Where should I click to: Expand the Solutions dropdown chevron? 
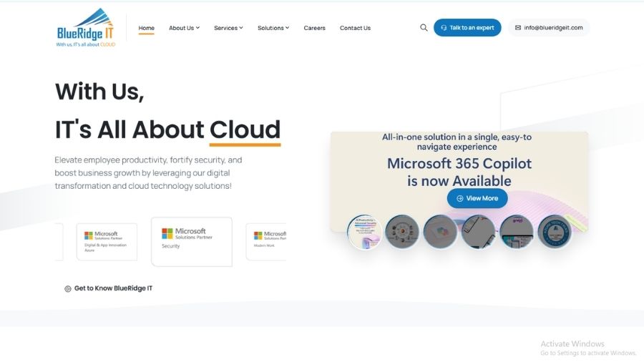pyautogui.click(x=287, y=28)
